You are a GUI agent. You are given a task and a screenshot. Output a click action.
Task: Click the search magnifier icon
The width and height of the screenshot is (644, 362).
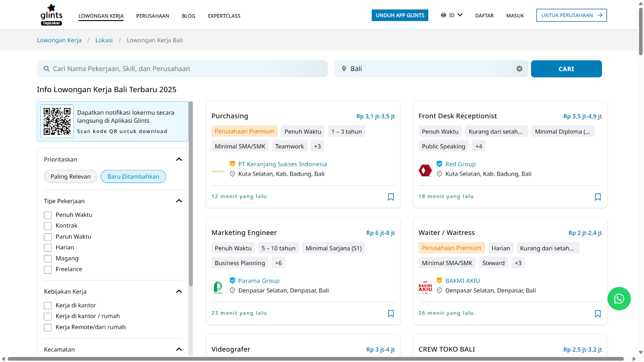tap(47, 69)
